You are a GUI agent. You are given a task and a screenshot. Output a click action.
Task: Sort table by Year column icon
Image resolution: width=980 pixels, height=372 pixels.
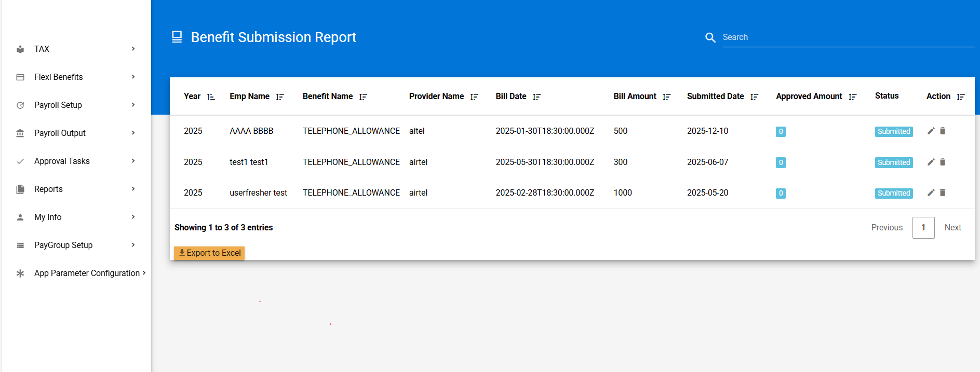211,97
